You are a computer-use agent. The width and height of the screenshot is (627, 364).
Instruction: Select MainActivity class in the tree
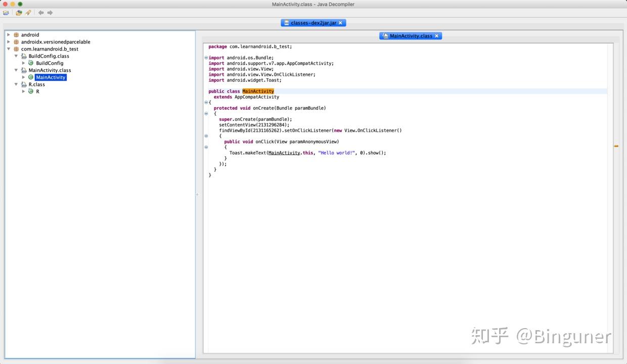[51, 77]
